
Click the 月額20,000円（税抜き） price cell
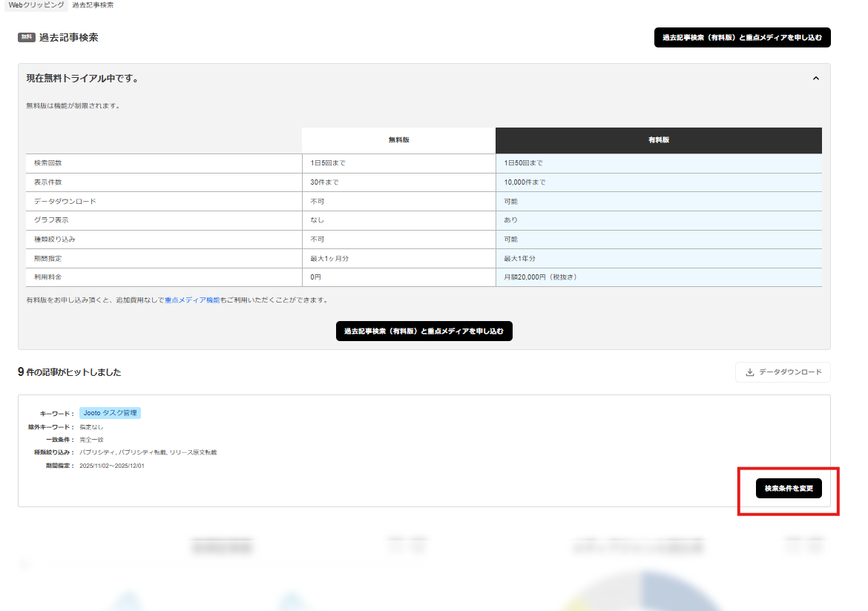pos(540,277)
